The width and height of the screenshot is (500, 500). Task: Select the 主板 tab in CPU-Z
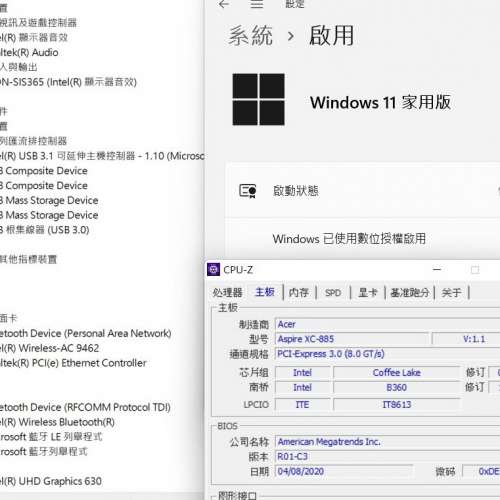[x=265, y=292]
